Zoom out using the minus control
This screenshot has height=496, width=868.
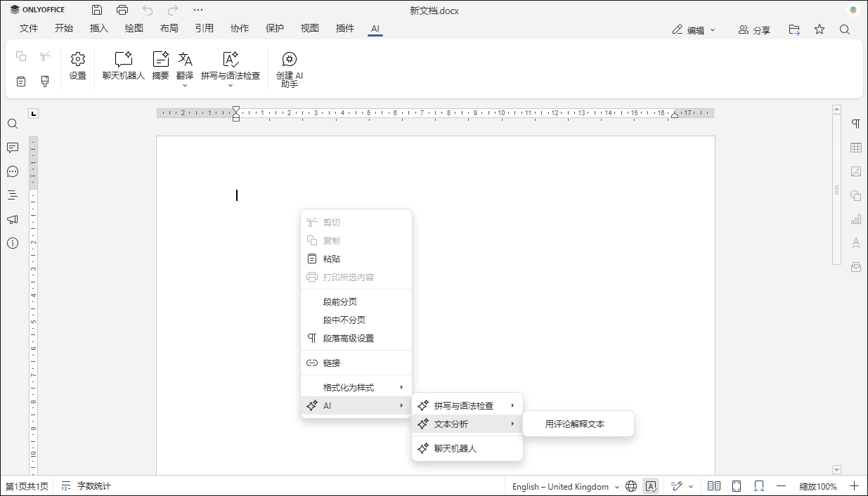tap(781, 485)
